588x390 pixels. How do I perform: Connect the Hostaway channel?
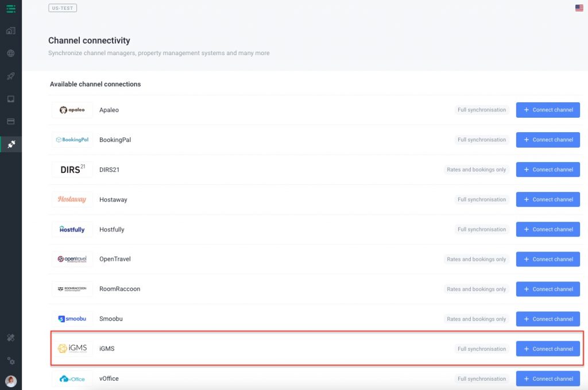tap(548, 199)
